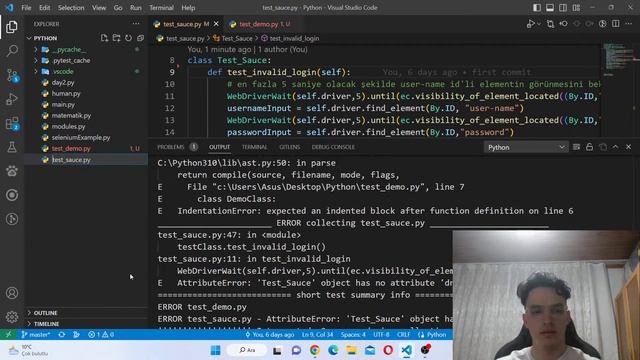Open Run and Debug view
The height and width of the screenshot is (360, 640).
tap(12, 99)
